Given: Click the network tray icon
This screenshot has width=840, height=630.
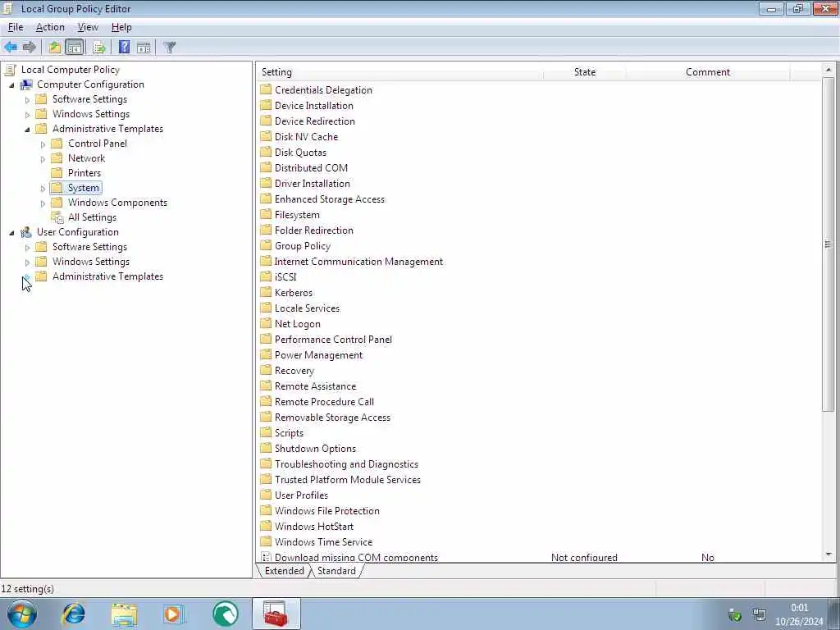Looking at the screenshot, I should coord(759,615).
